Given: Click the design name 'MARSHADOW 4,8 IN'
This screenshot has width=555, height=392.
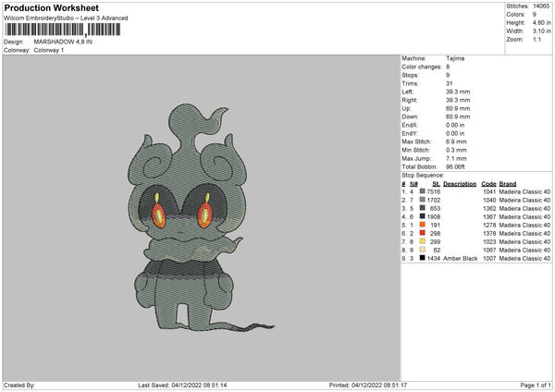Looking at the screenshot, I should pos(63,42).
